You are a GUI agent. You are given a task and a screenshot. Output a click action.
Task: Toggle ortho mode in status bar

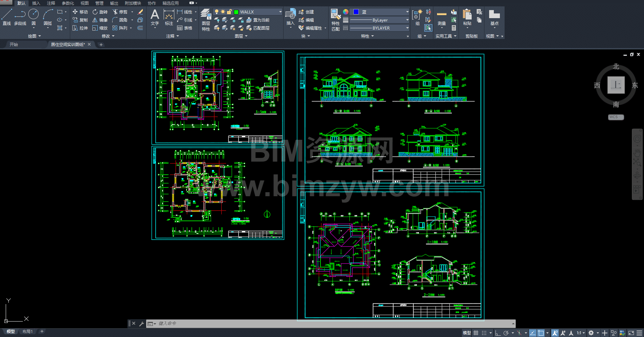pyautogui.click(x=498, y=333)
